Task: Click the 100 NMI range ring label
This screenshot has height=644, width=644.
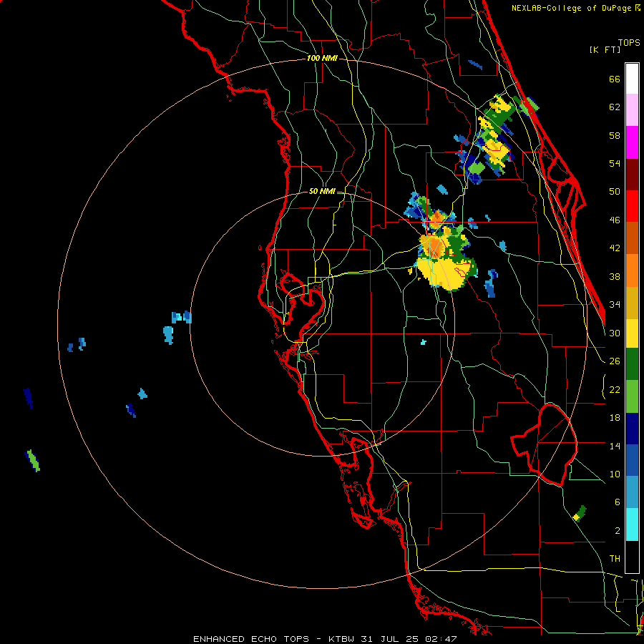Action: [x=322, y=59]
